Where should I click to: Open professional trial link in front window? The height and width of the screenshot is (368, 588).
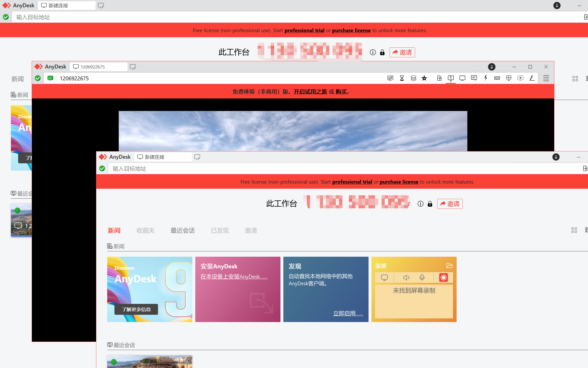coord(352,182)
